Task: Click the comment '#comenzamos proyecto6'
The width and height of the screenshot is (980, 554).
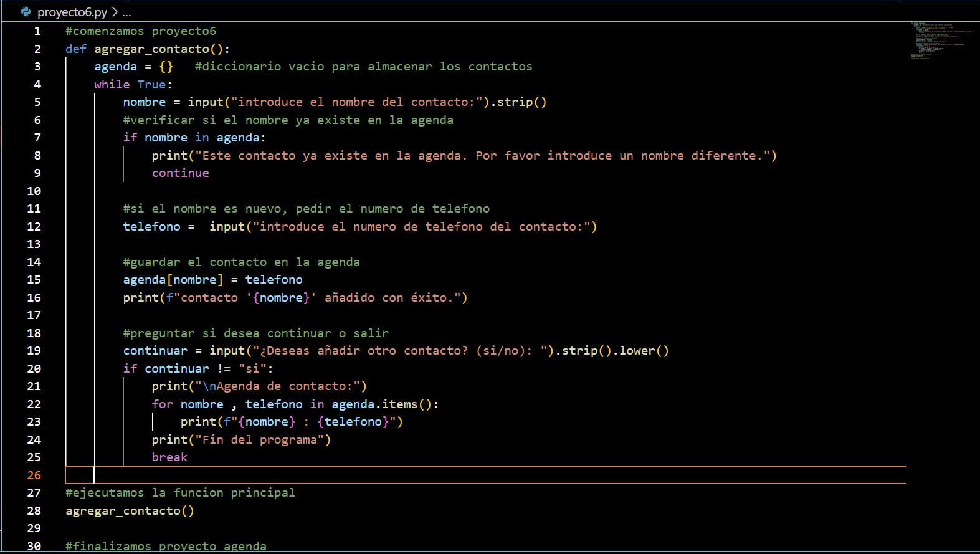Action: (x=141, y=31)
